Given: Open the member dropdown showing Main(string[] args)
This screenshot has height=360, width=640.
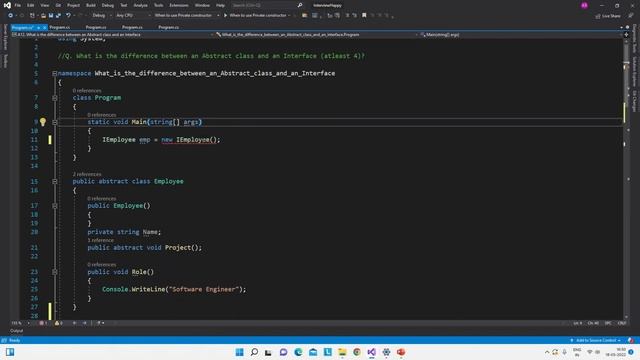Looking at the screenshot, I should [521, 35].
